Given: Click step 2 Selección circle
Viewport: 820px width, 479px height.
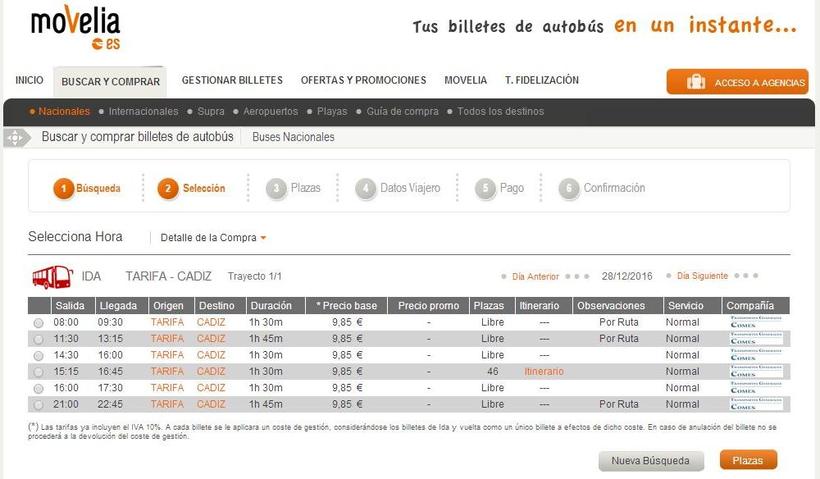Looking at the screenshot, I should 168,188.
